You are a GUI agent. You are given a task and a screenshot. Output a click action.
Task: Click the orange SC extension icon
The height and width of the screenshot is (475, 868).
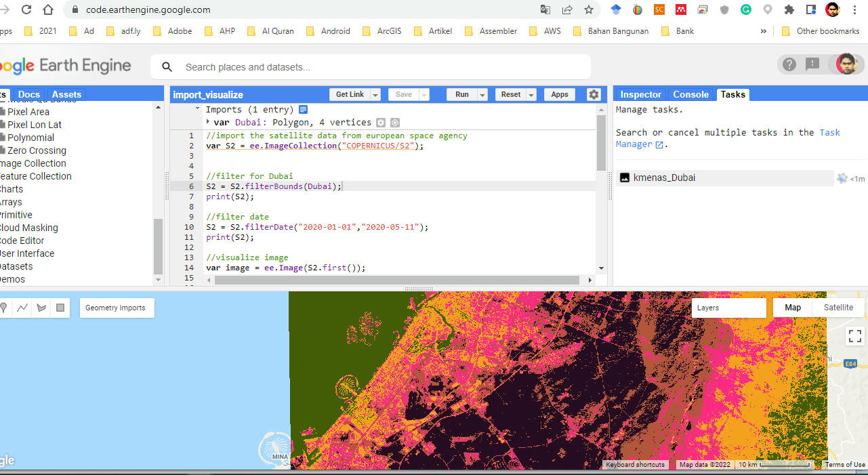(x=659, y=9)
